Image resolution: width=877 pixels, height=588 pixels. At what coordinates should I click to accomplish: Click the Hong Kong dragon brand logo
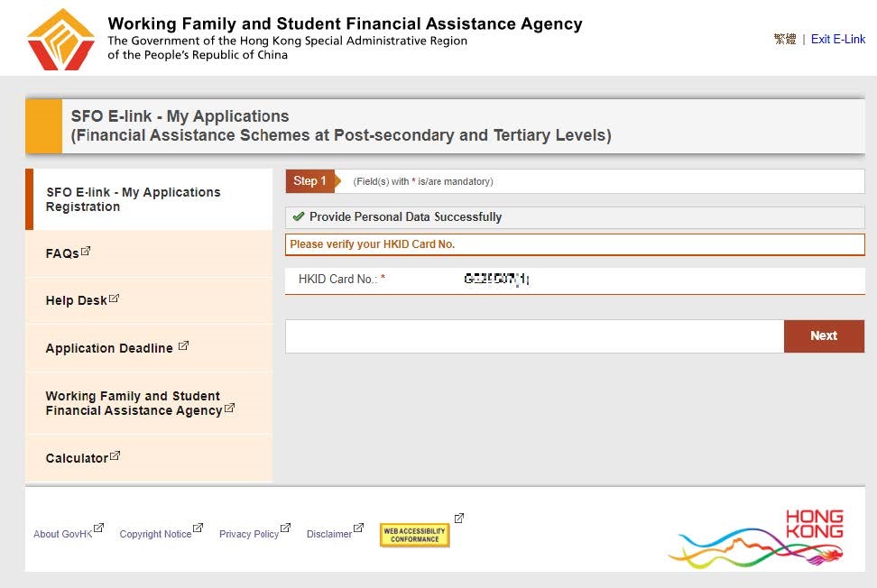point(758,539)
